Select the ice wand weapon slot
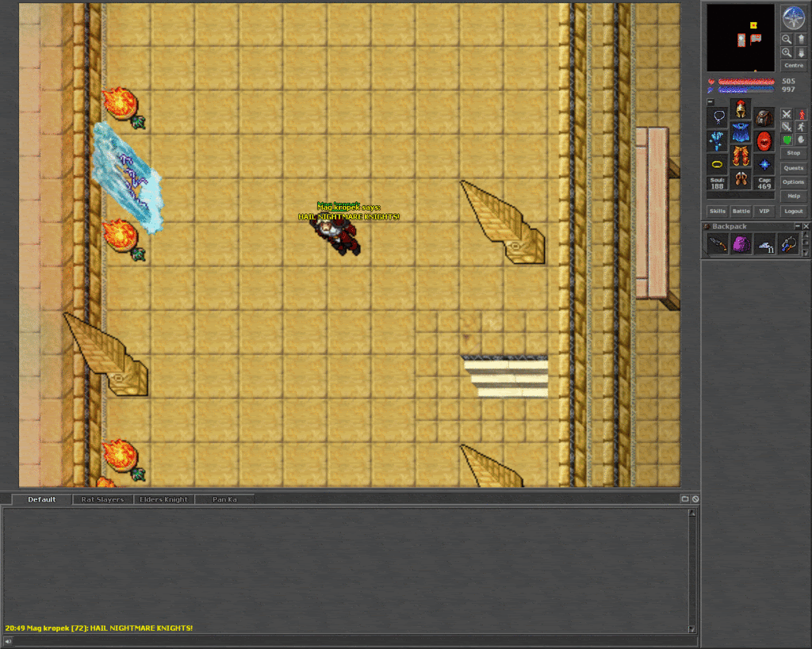The height and width of the screenshot is (649, 812). [x=717, y=140]
